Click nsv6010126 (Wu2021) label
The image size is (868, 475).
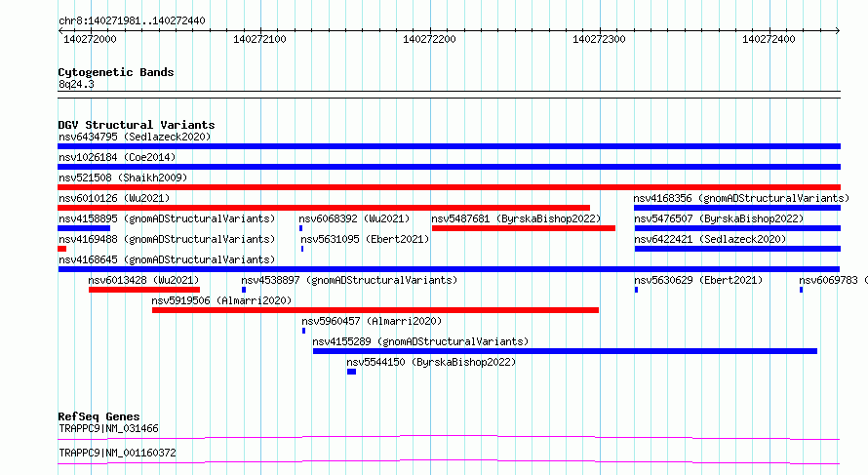114,198
